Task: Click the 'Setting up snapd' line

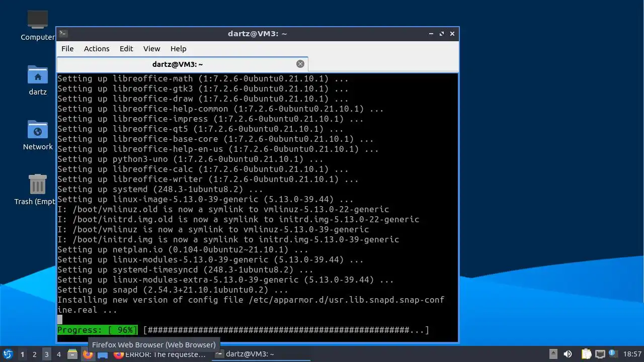Action: (173, 290)
